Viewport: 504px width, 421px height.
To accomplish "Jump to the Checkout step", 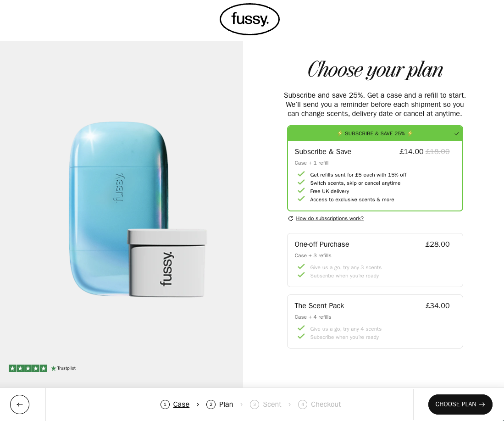I will point(326,404).
